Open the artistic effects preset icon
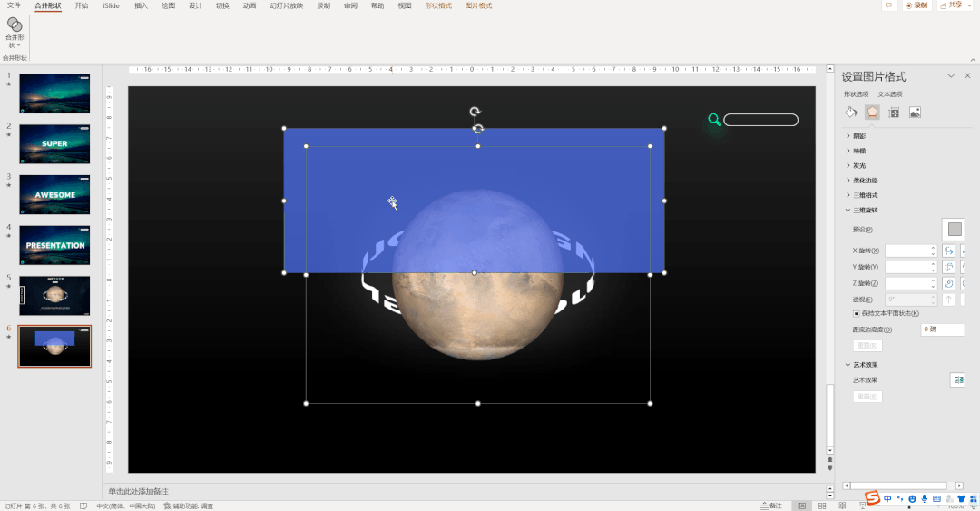The height and width of the screenshot is (511, 980). click(957, 379)
